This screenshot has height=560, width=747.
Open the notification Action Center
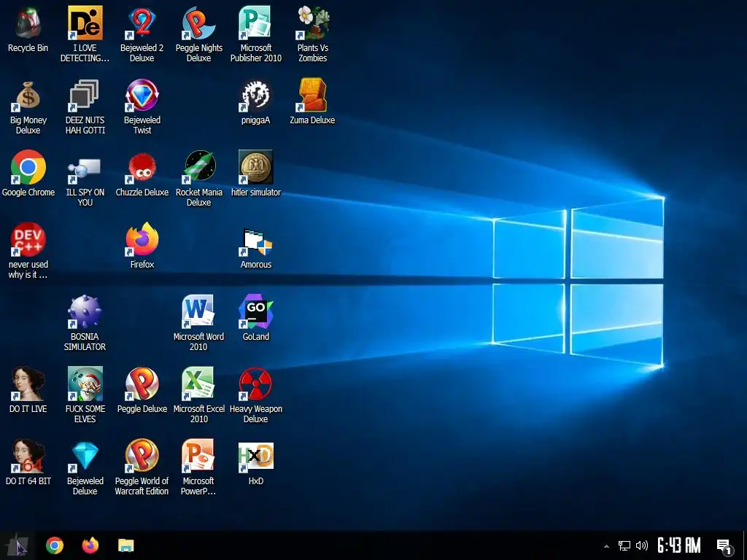724,546
